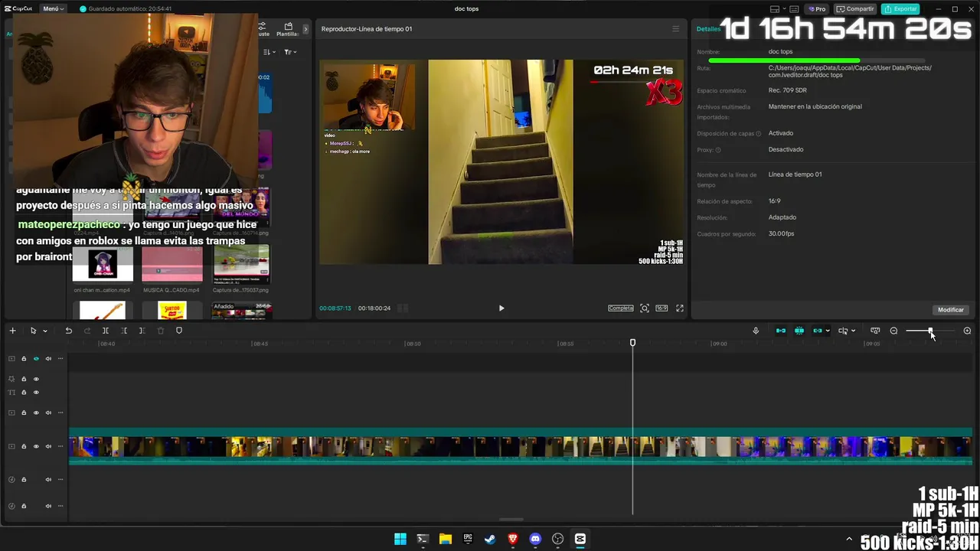This screenshot has width=980, height=551.
Task: Click the Exportar button
Action: coord(900,8)
